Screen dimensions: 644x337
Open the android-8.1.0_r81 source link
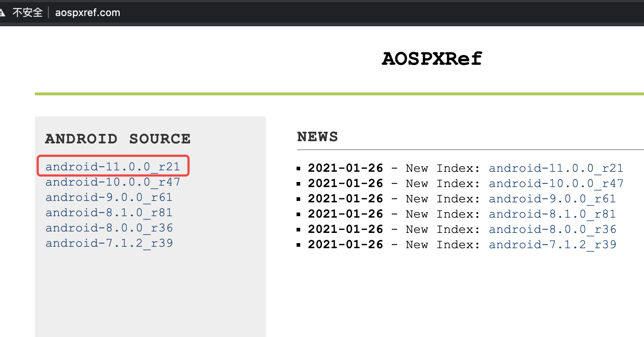[109, 213]
